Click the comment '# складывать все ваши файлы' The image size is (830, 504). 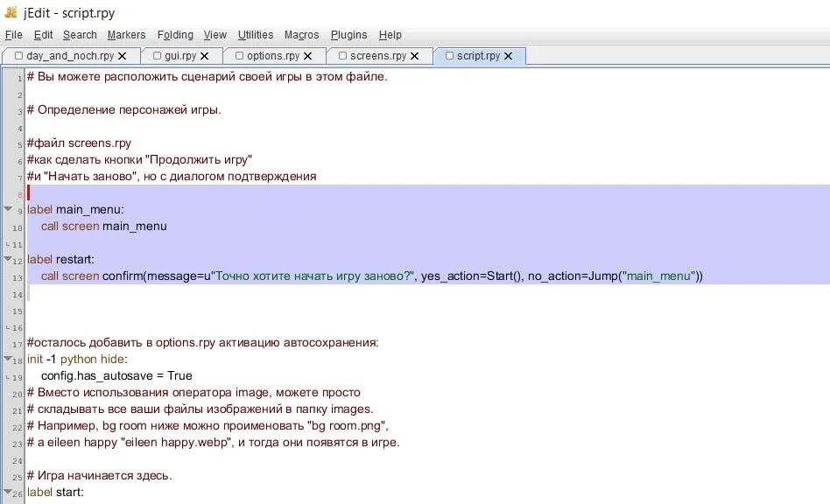(200, 409)
